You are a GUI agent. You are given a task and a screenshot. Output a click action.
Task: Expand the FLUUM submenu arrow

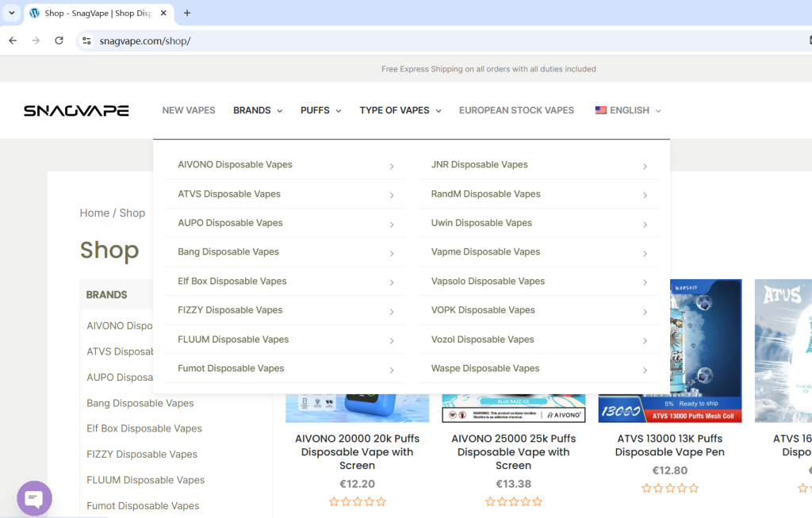click(x=392, y=341)
